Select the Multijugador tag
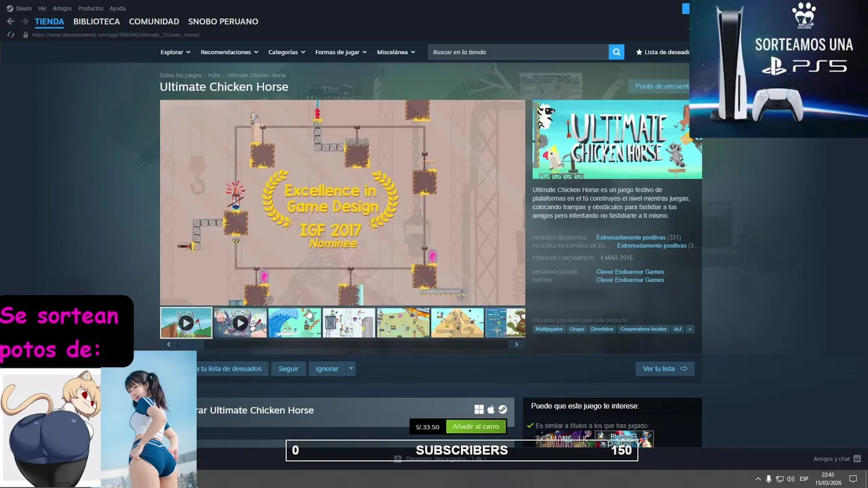 tap(549, 329)
